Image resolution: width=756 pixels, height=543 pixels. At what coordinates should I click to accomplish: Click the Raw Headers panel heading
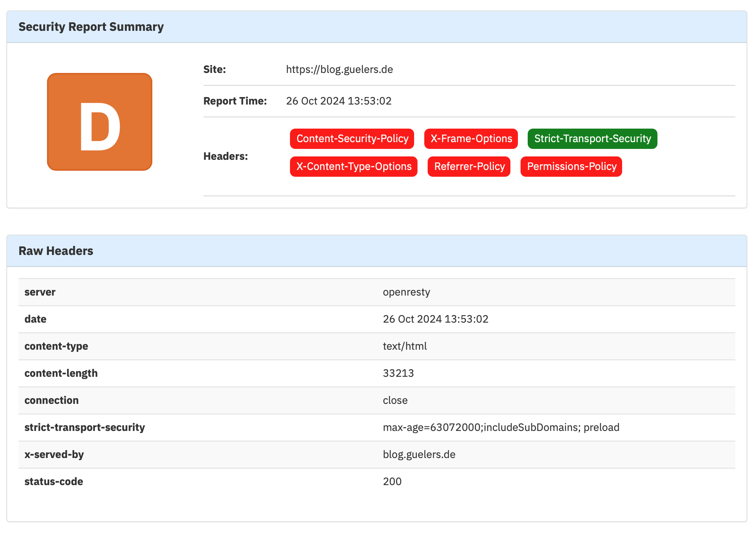click(x=56, y=251)
